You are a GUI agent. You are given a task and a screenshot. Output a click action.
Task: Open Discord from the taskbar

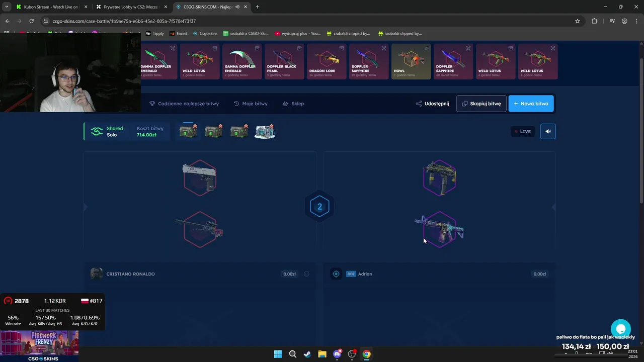tap(337, 354)
